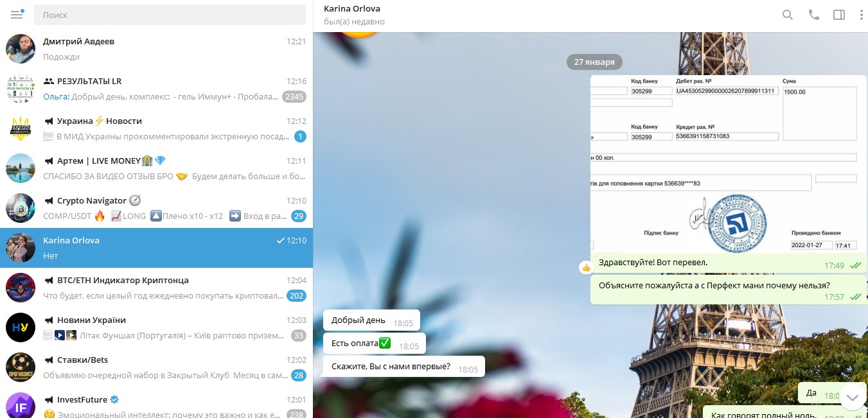Click "был(а) недавно" status text

[x=354, y=22]
